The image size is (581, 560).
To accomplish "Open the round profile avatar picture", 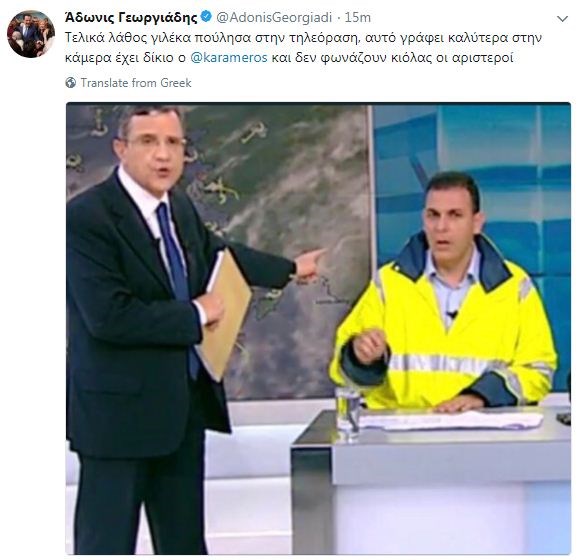I will pos(31,34).
